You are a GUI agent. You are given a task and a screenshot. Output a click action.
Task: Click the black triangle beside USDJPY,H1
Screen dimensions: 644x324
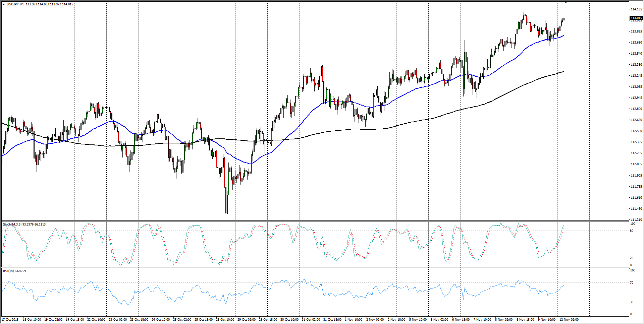click(x=4, y=4)
